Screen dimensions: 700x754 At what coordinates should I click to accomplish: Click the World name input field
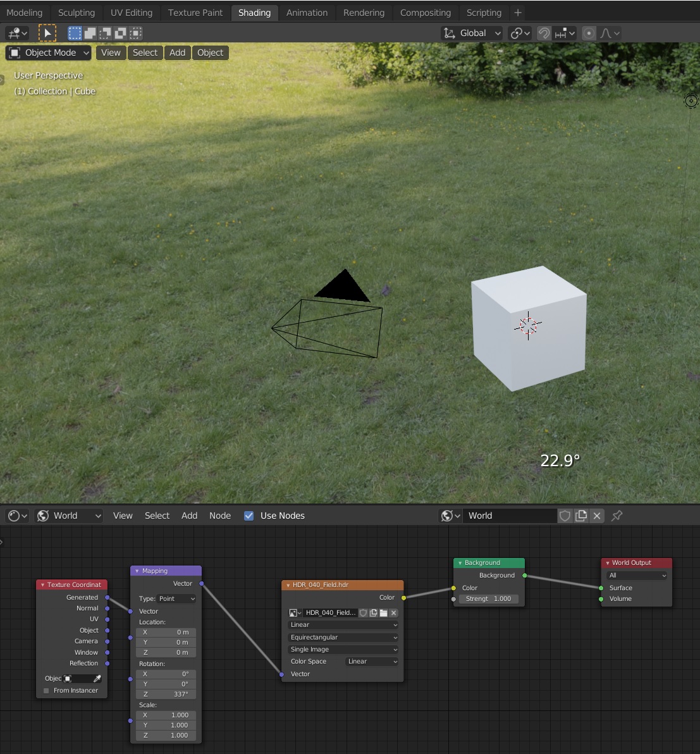[x=509, y=516]
